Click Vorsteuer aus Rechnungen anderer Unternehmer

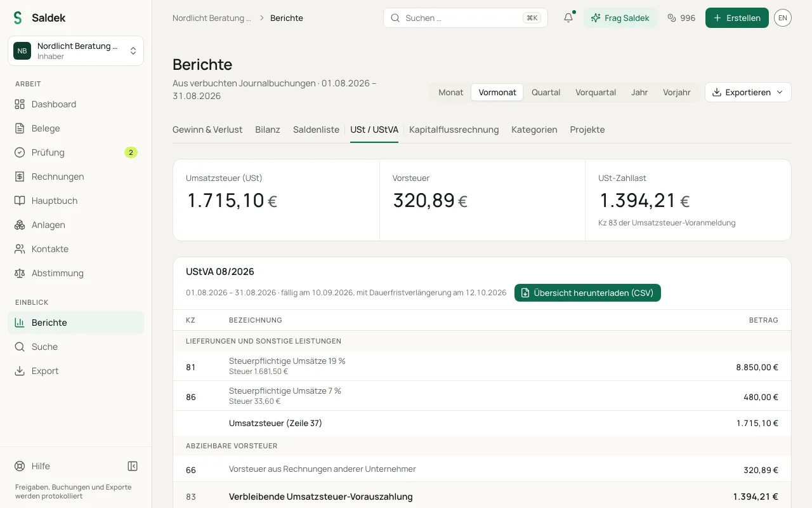click(x=322, y=469)
